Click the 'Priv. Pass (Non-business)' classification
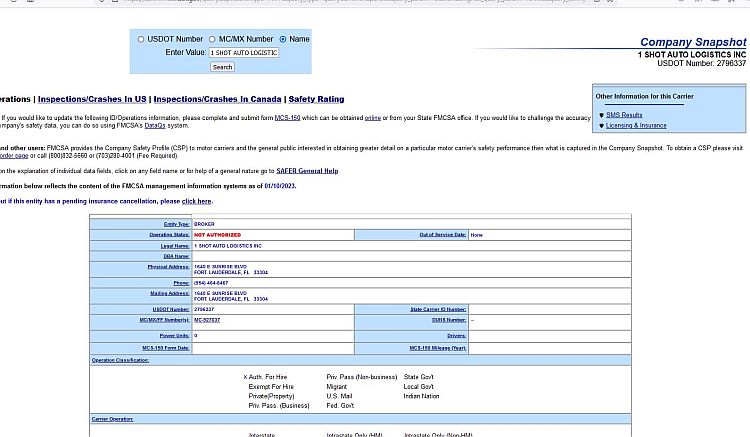Viewport: 750px width, 437px height. 362,377
